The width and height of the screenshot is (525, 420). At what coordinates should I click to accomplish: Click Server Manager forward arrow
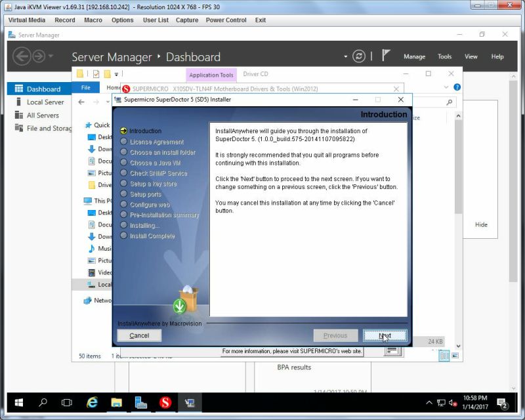[39, 56]
